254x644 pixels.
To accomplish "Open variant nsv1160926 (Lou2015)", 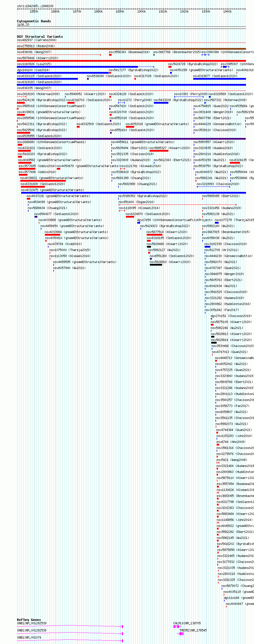I will click(34, 64).
